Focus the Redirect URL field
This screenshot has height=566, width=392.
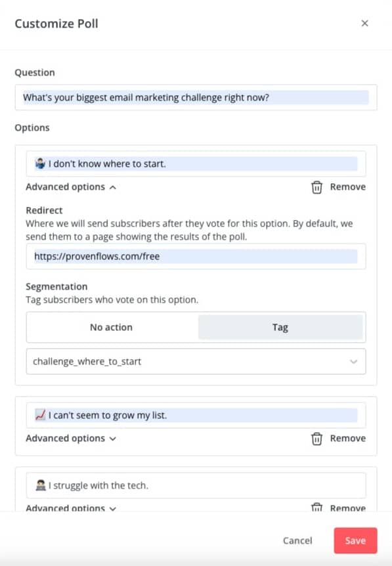[196, 256]
